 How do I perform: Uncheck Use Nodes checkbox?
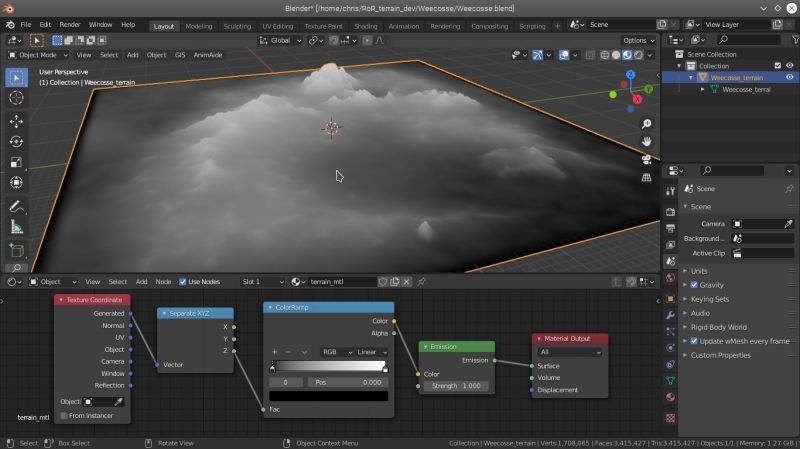click(182, 282)
